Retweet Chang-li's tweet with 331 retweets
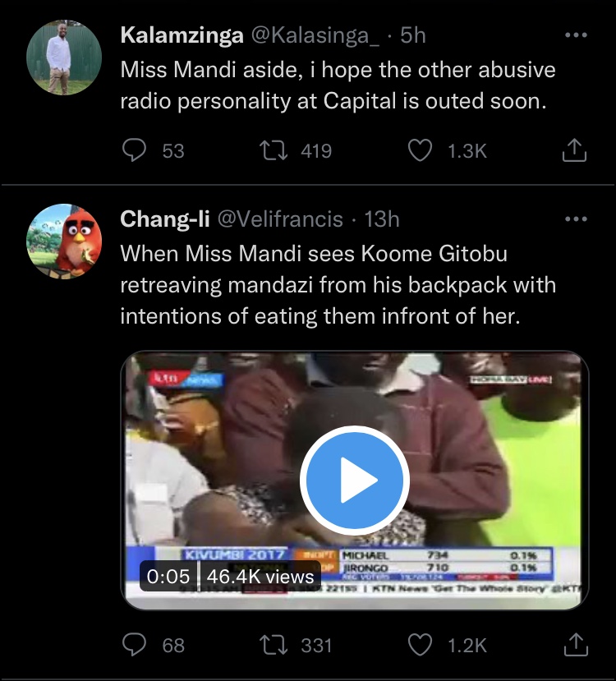Screen dimensions: 616x681 pos(273,645)
